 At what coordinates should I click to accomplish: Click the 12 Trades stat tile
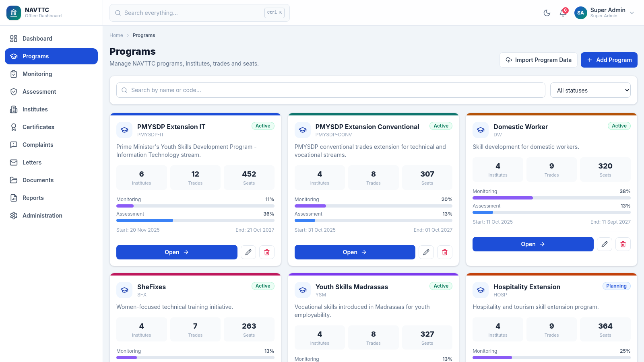[195, 177]
